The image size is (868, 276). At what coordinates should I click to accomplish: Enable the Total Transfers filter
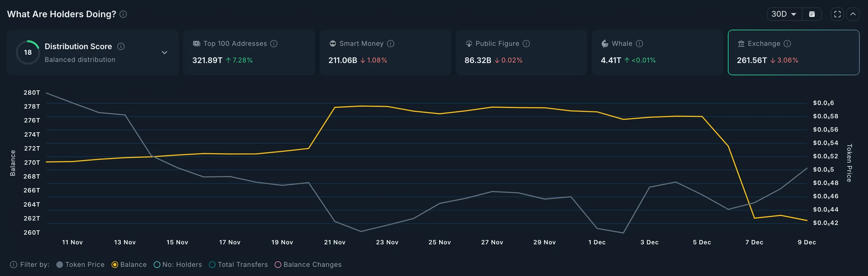tap(212, 265)
